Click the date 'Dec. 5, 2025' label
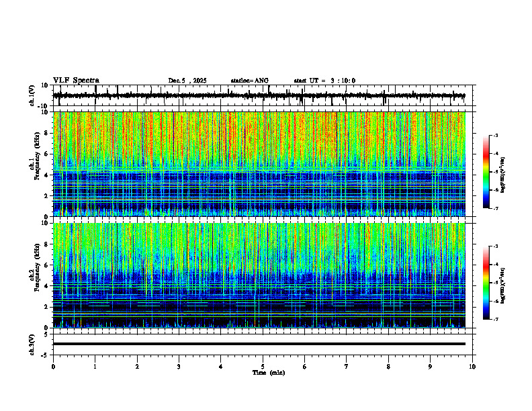The height and width of the screenshot is (411, 532). click(x=187, y=81)
